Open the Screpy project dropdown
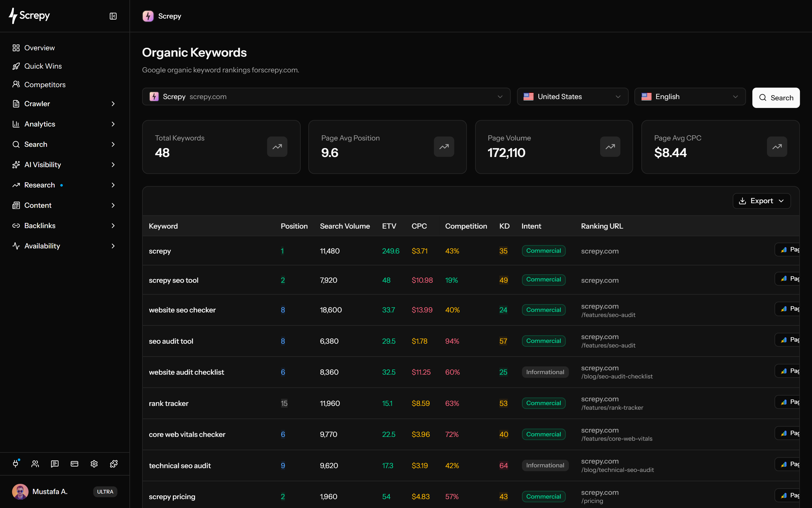This screenshot has height=508, width=812. coord(326,97)
